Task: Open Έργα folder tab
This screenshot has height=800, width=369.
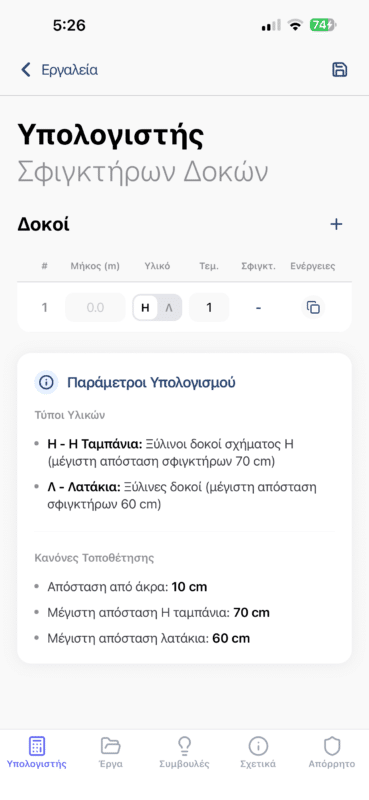Action: (x=111, y=753)
